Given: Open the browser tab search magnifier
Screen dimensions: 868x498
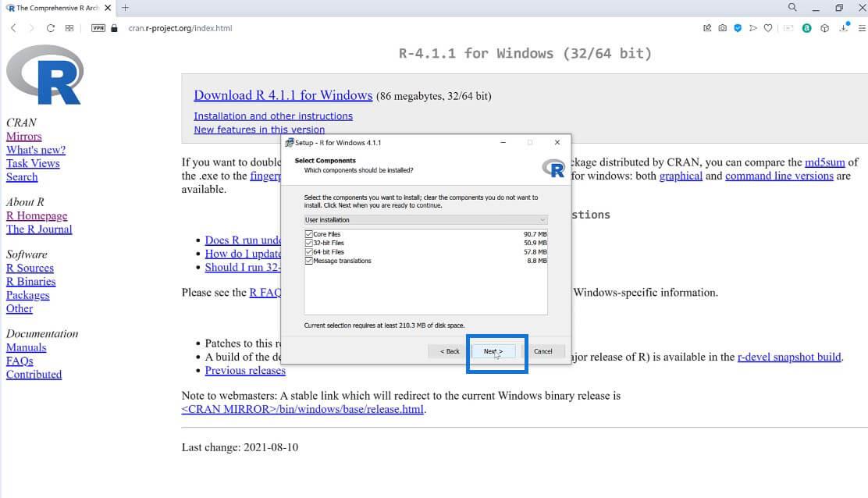Looking at the screenshot, I should click(x=792, y=7).
